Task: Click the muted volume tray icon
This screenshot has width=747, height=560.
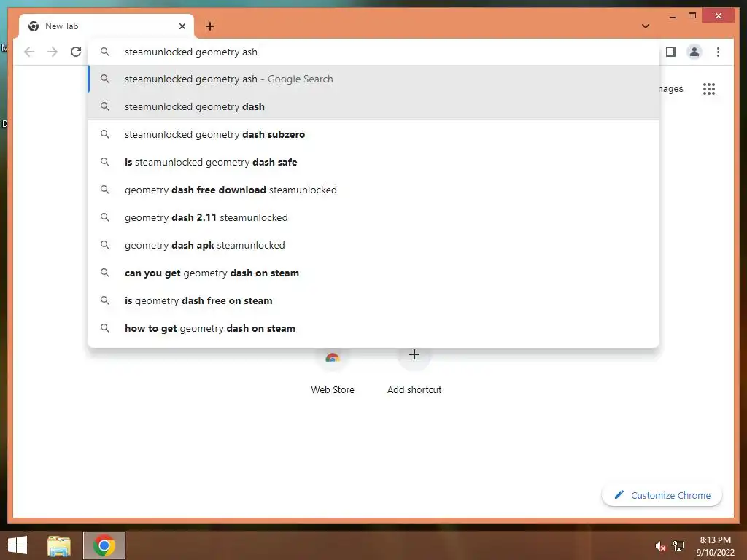Action: coord(660,546)
